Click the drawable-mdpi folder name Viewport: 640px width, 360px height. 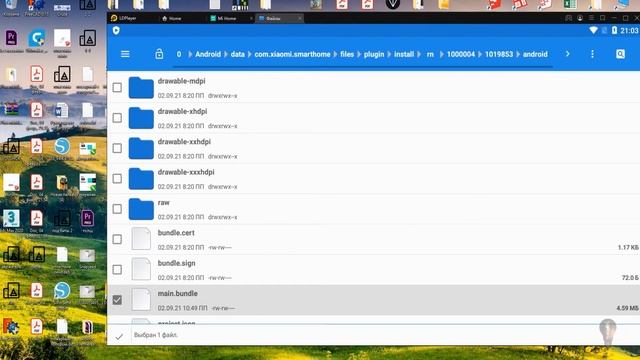181,81
